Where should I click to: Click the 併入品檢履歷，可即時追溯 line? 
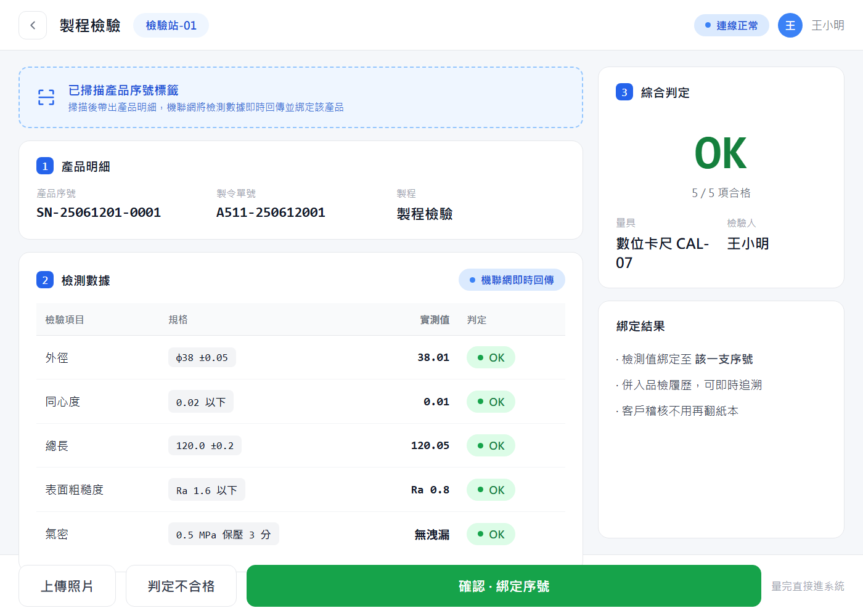click(x=689, y=385)
